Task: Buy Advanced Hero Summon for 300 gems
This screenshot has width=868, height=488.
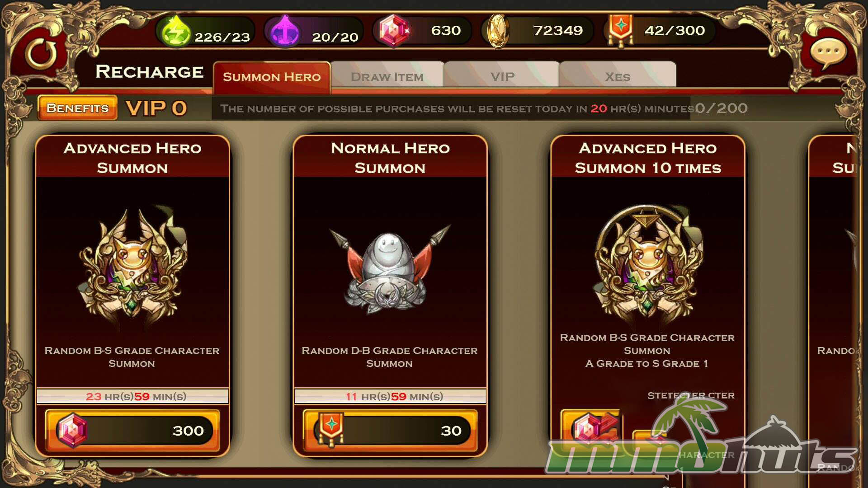Action: pyautogui.click(x=132, y=430)
